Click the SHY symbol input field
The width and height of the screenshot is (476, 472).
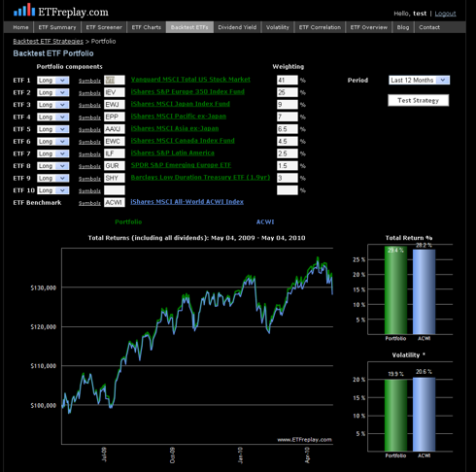coord(115,178)
